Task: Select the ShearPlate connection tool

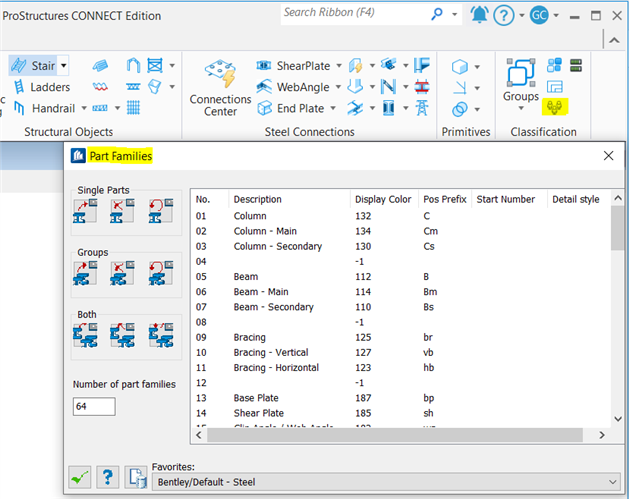Action: pyautogui.click(x=293, y=65)
